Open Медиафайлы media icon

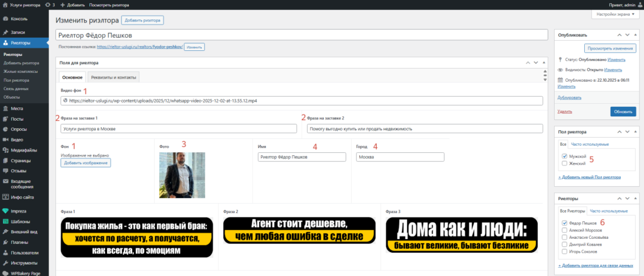click(x=5, y=150)
